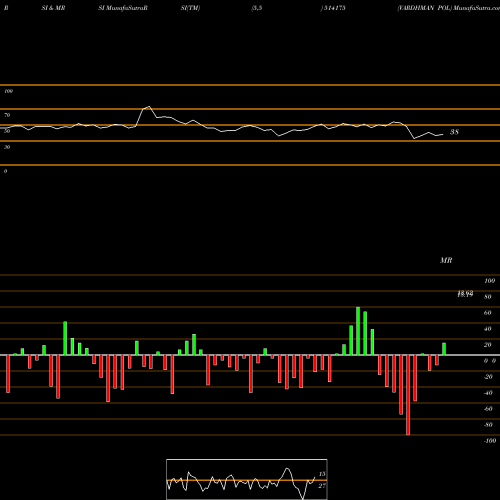500x500 pixels.
Task: Click the stock code 514175 text
Action: 334,8
